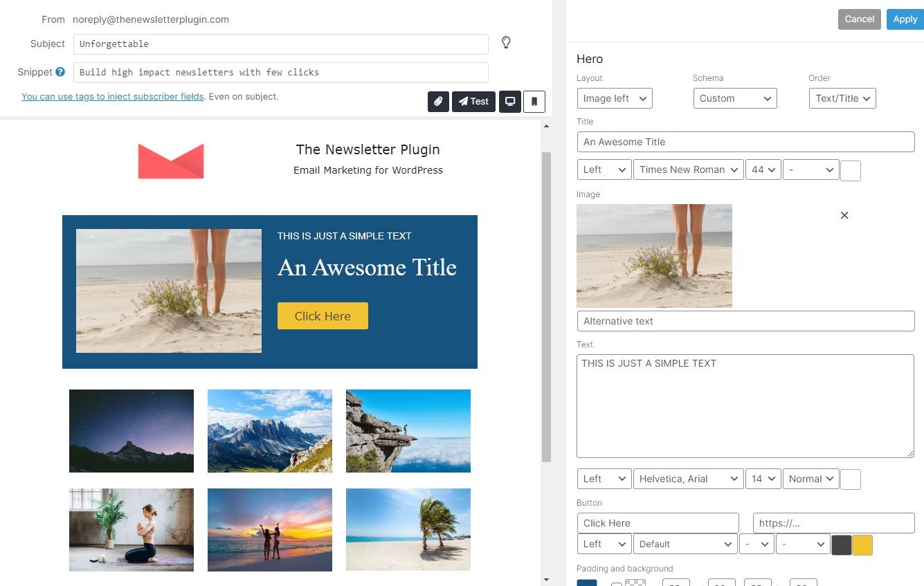The height and width of the screenshot is (586, 924).
Task: Click the Snippet help question mark icon
Action: tap(60, 72)
